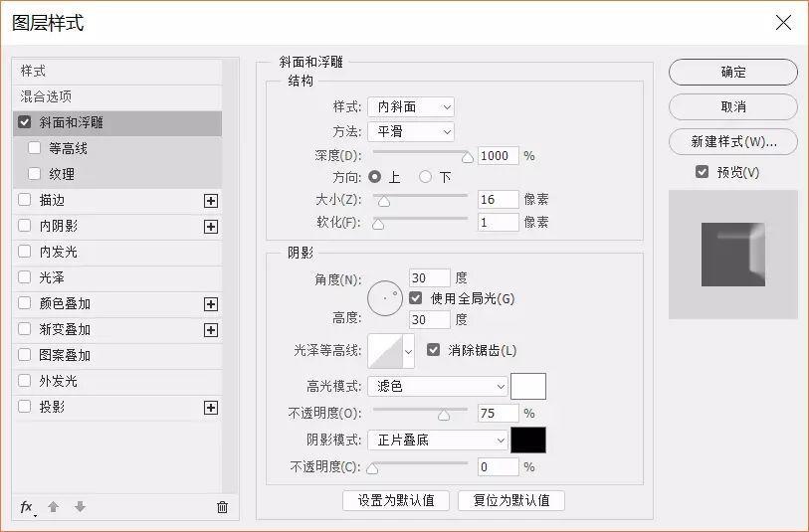Open the 样式 presets section
This screenshot has height=532, width=809.
point(117,72)
